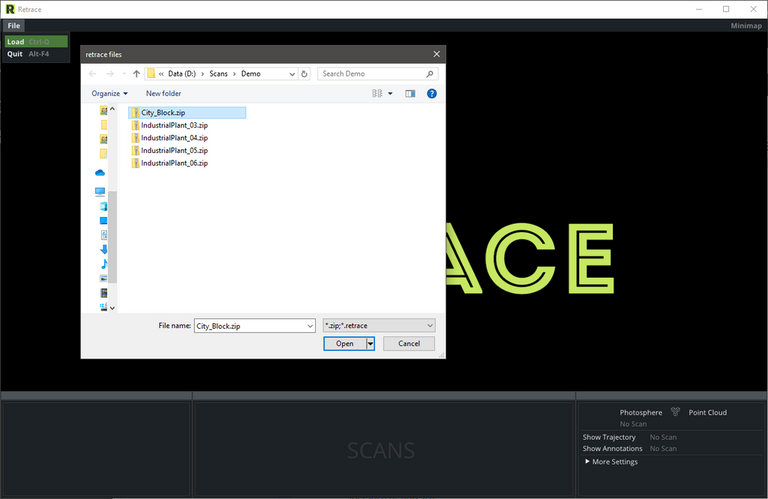Image resolution: width=768 pixels, height=499 pixels.
Task: Click Demo in the address path
Action: click(251, 73)
